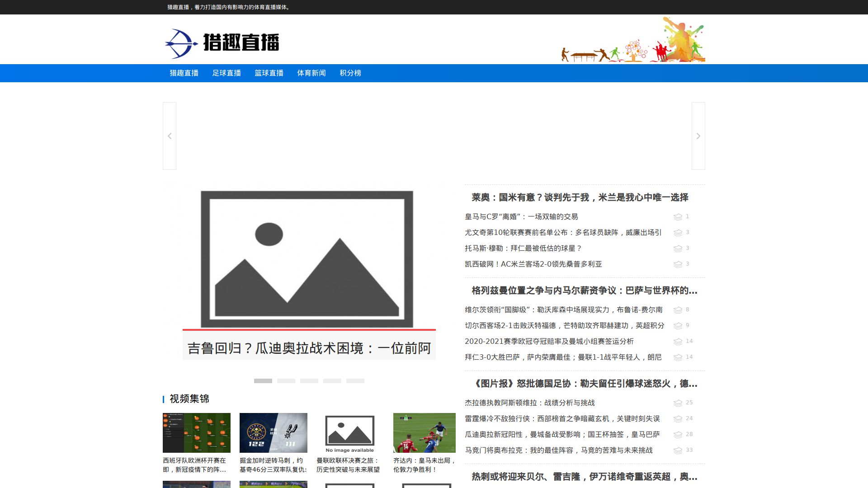The width and height of the screenshot is (868, 488).
Task: Select the third slideshow indicator bar
Action: (x=309, y=381)
